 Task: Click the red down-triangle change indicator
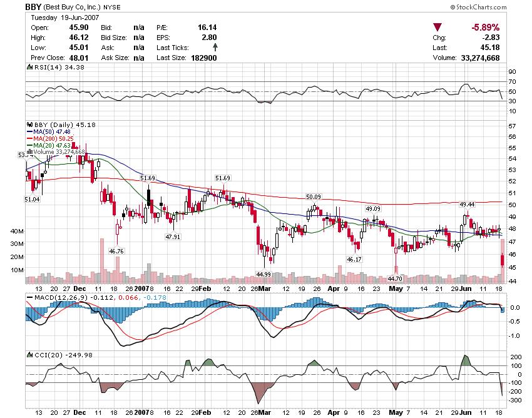click(437, 28)
